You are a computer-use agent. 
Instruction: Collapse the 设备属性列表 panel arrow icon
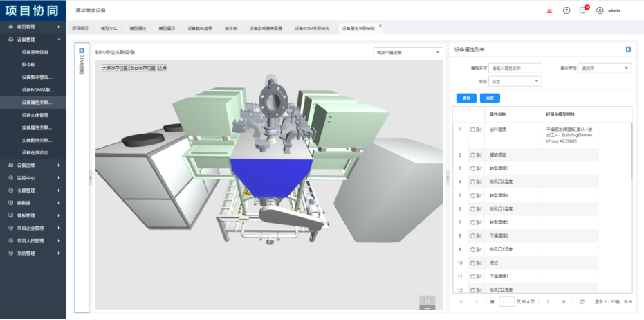pyautogui.click(x=628, y=49)
